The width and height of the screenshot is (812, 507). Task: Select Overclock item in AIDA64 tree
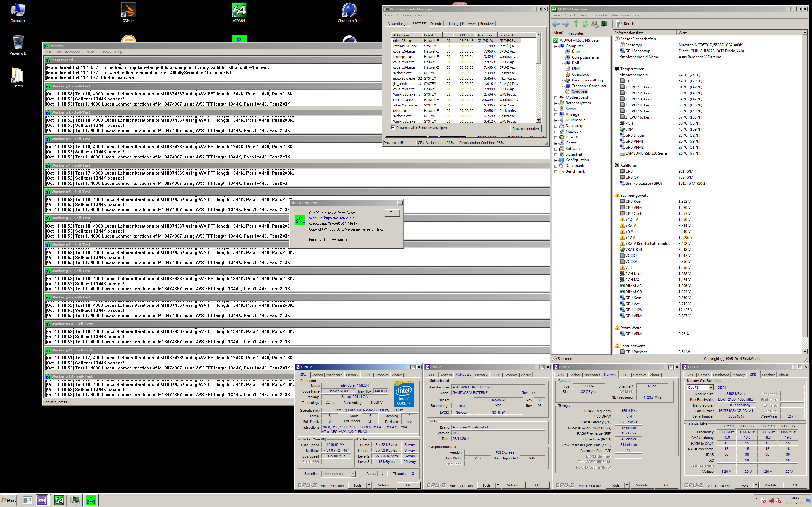pos(580,74)
